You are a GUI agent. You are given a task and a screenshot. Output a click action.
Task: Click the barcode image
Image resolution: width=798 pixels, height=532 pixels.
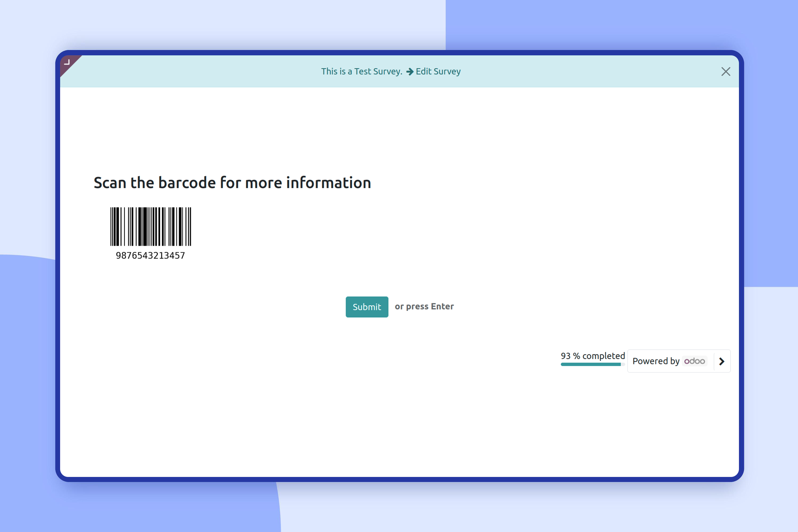pyautogui.click(x=151, y=226)
